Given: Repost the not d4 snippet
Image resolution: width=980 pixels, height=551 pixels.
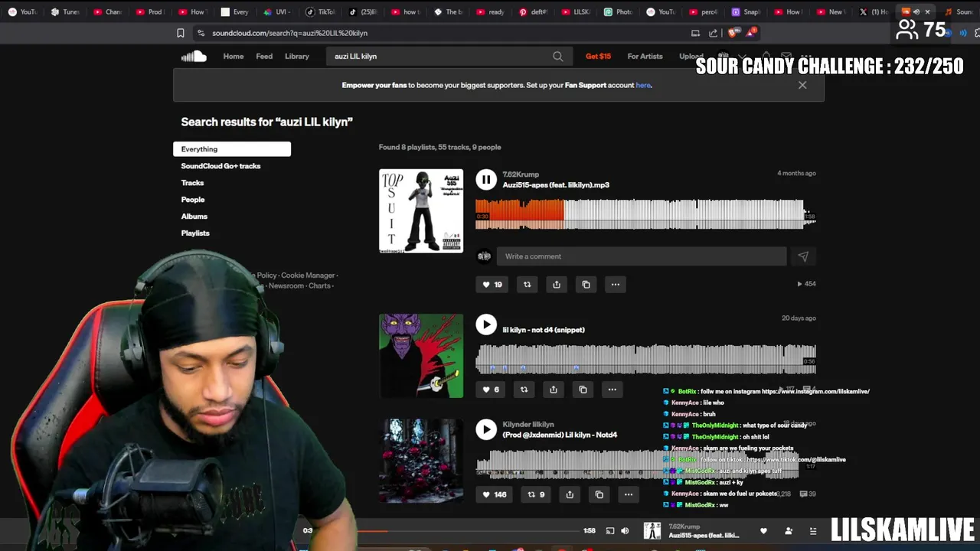Looking at the screenshot, I should point(524,390).
